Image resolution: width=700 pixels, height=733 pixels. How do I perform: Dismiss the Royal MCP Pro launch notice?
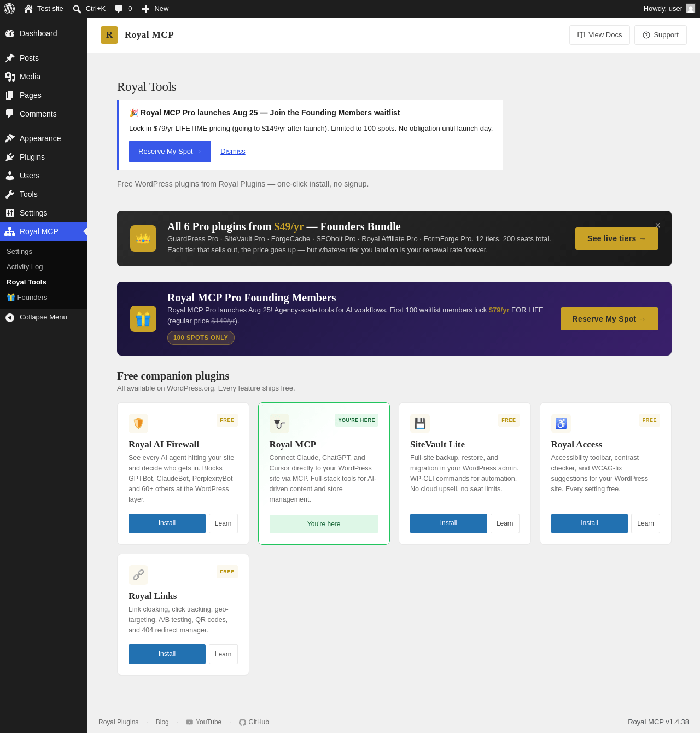(x=233, y=152)
